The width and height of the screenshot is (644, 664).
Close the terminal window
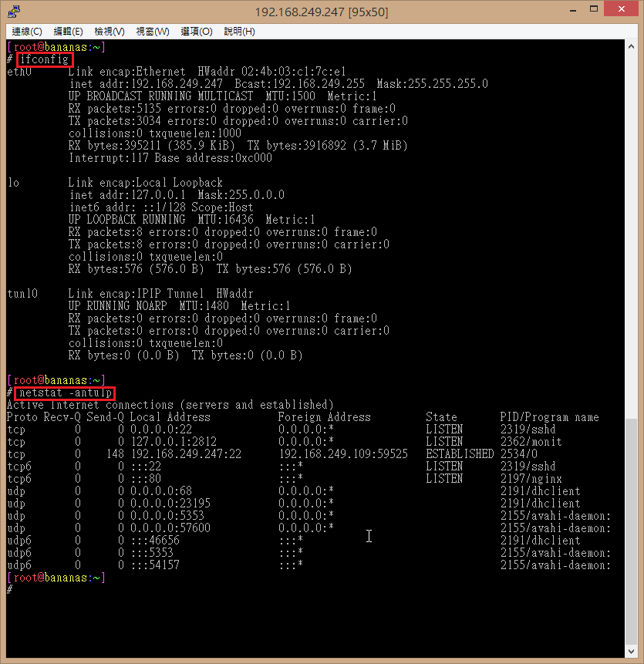coord(621,9)
